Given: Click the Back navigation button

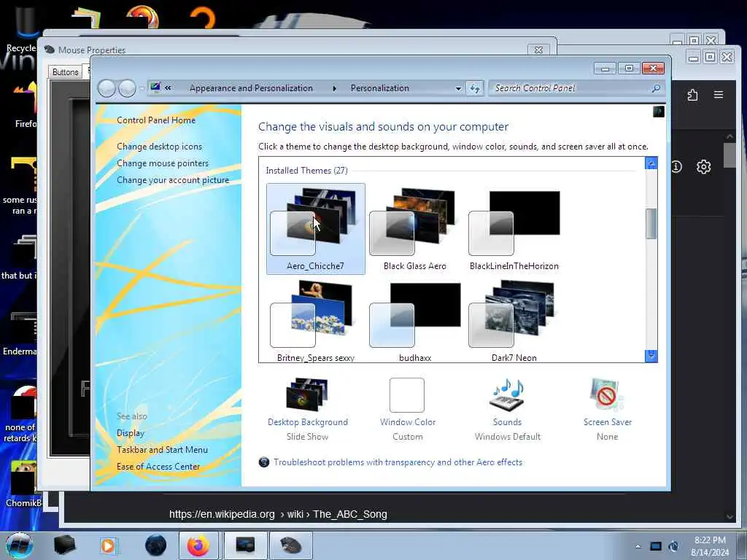Looking at the screenshot, I should [x=107, y=88].
